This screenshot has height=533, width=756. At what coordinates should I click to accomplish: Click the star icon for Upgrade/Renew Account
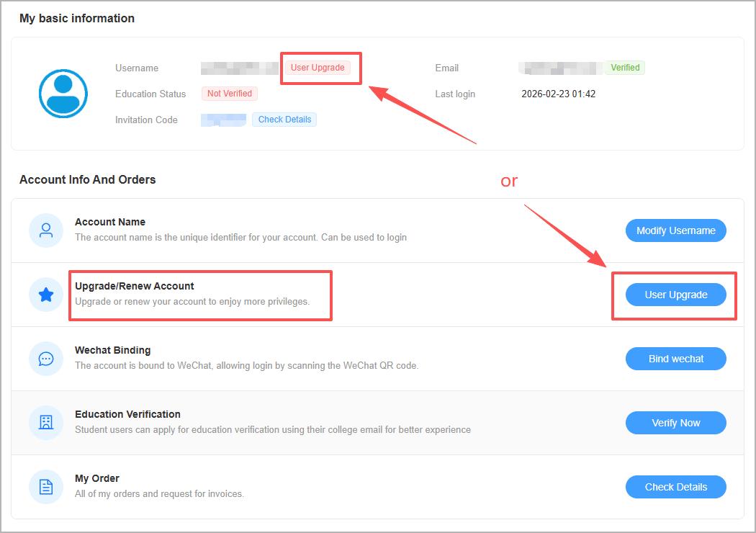click(x=46, y=295)
